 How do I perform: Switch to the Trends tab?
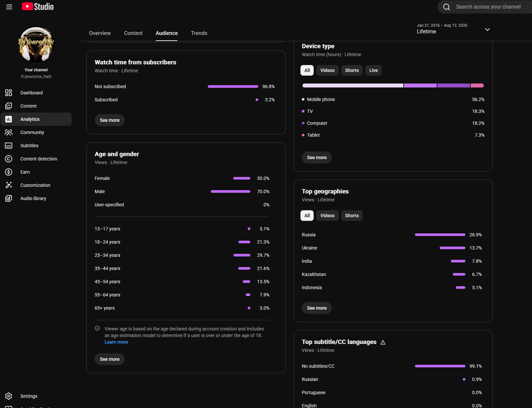199,33
